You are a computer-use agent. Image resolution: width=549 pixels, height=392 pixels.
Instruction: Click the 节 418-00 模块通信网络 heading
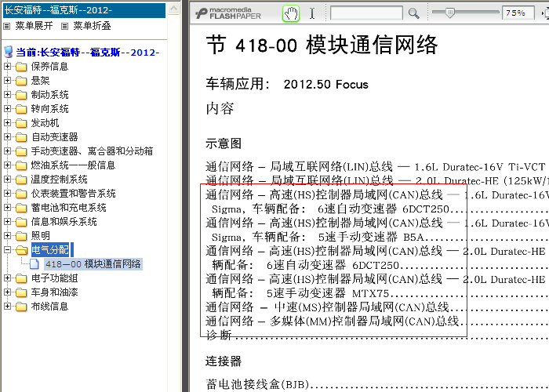pos(322,45)
